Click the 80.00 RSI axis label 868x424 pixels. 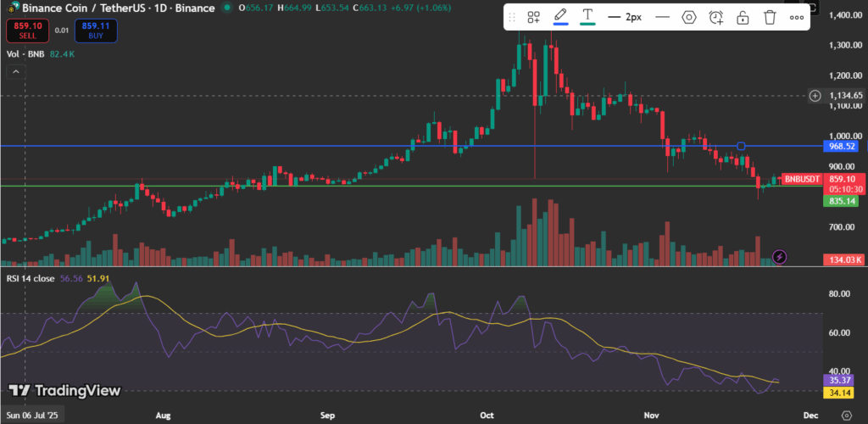[x=840, y=294]
